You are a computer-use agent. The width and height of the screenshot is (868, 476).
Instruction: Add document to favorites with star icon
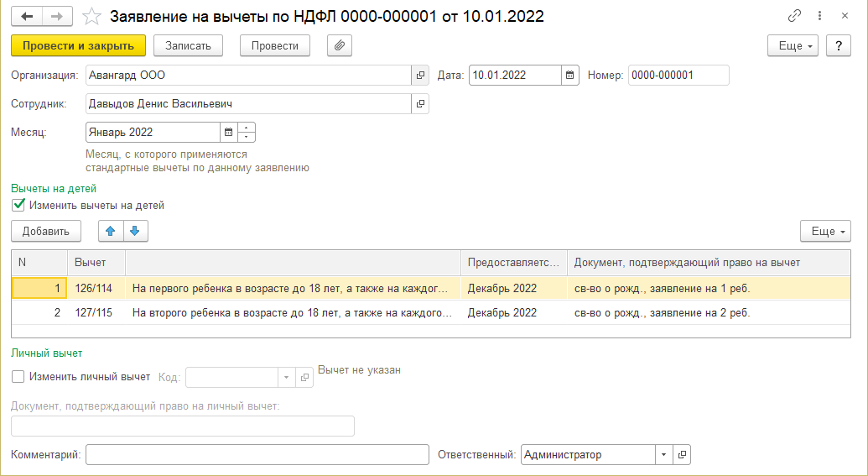(93, 16)
